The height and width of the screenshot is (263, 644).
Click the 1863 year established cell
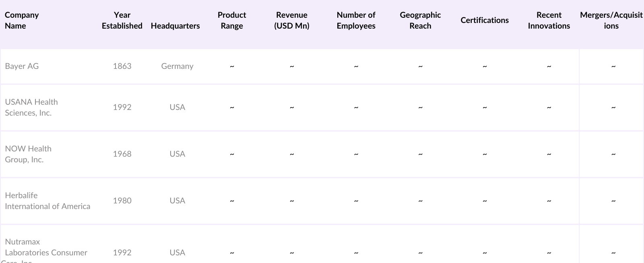coord(122,66)
